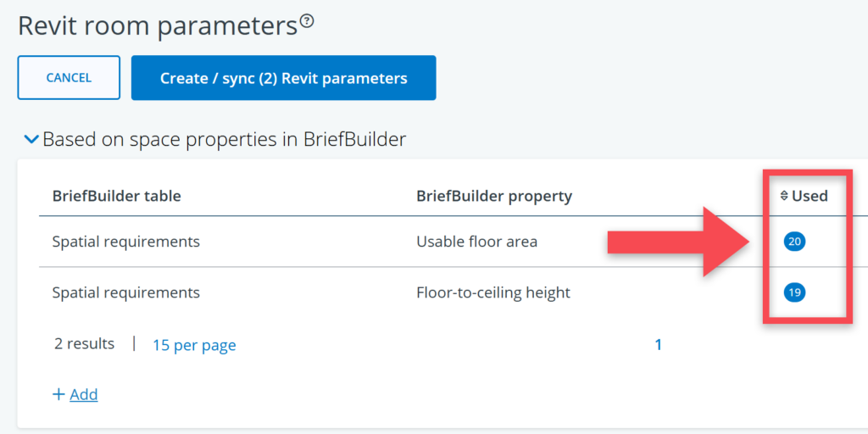Open the 15 per page selector
The height and width of the screenshot is (434, 868).
pyautogui.click(x=194, y=345)
